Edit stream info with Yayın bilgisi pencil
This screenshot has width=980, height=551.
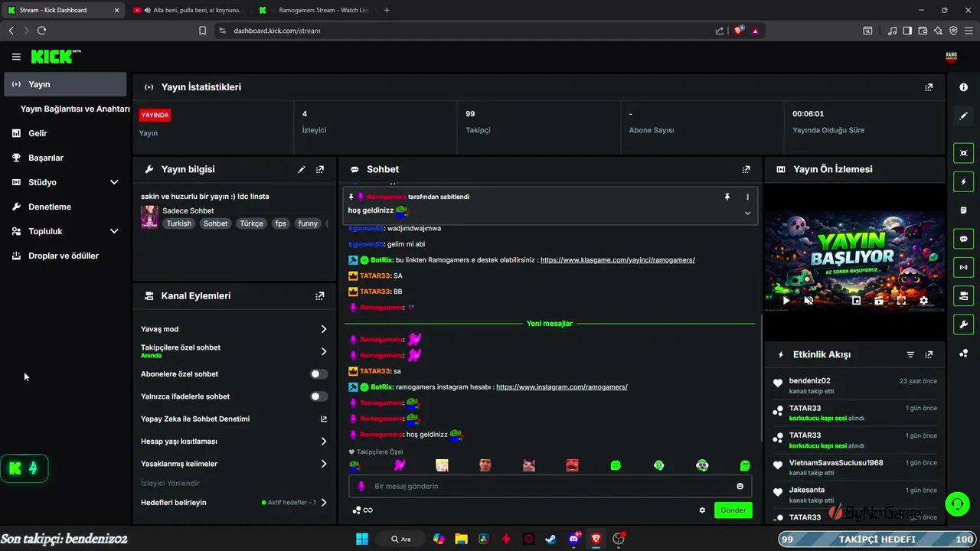tap(302, 169)
